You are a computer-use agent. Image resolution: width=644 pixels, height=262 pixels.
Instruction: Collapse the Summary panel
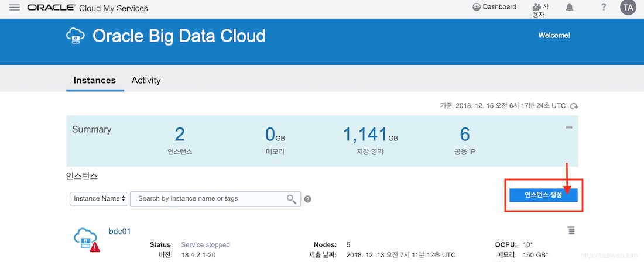(569, 127)
